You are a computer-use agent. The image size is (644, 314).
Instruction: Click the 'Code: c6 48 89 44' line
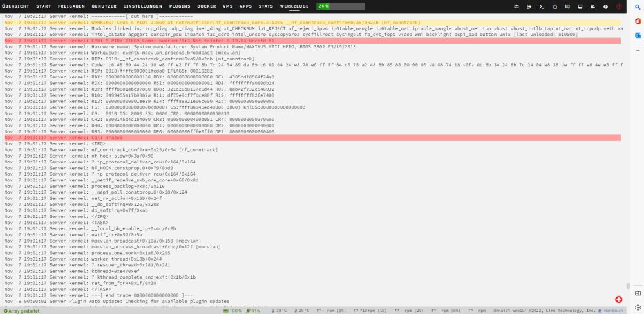[312, 65]
